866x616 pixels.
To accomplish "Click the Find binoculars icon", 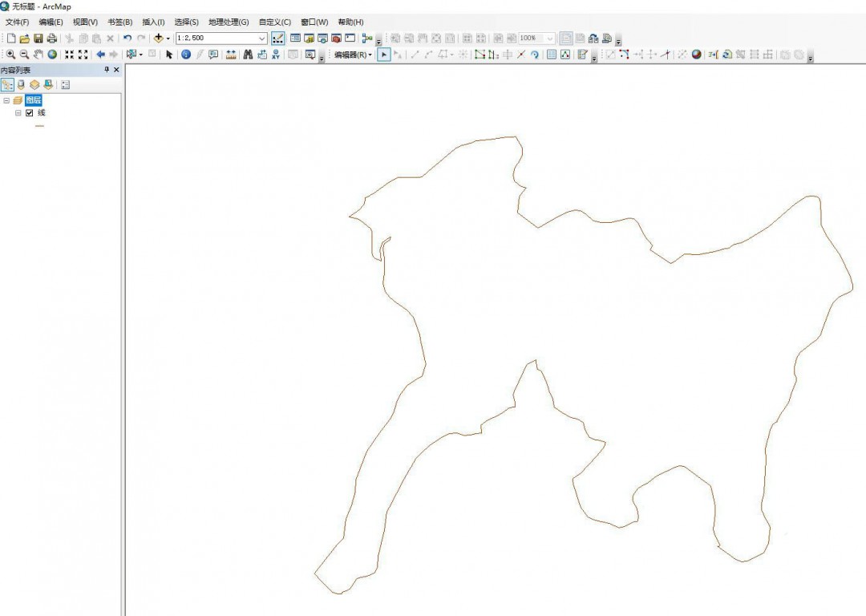I will (x=248, y=55).
